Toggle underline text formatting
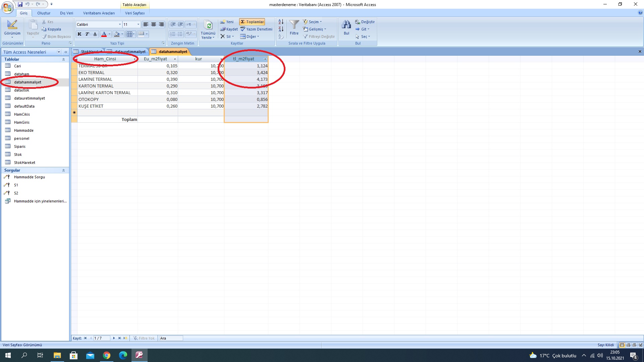This screenshot has height=362, width=644. tap(95, 34)
